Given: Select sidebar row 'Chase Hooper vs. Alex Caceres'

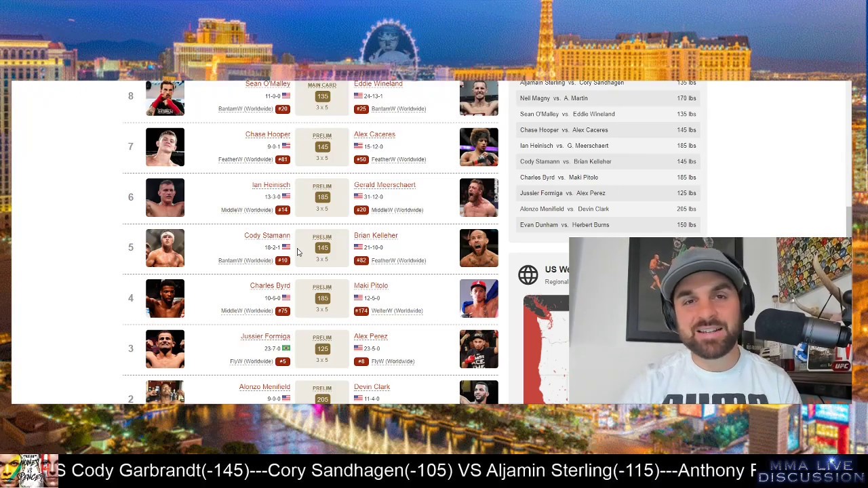Looking at the screenshot, I should (608, 130).
